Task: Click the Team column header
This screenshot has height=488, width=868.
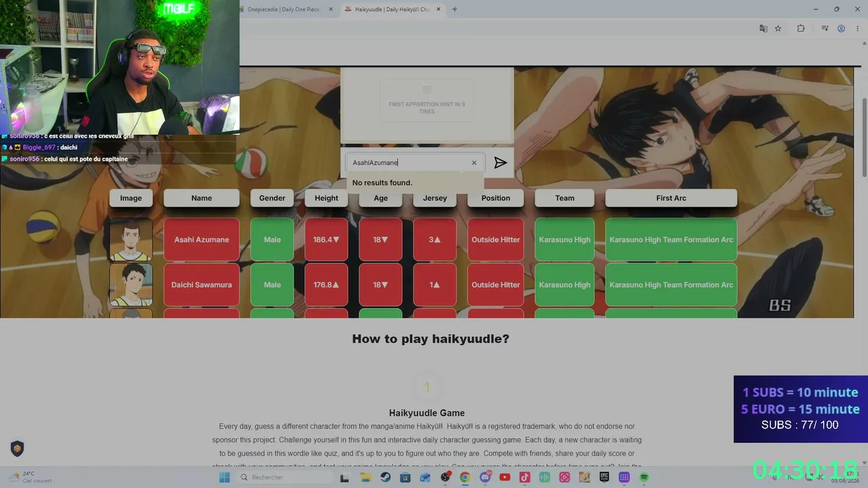Action: pos(565,198)
